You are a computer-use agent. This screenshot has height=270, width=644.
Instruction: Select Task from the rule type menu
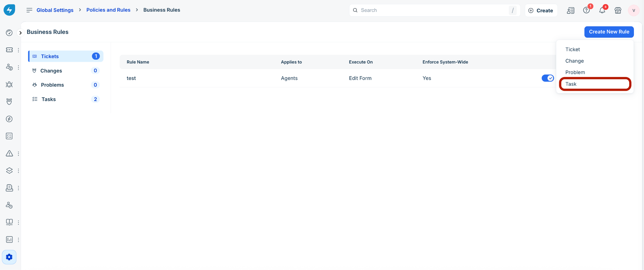(595, 84)
